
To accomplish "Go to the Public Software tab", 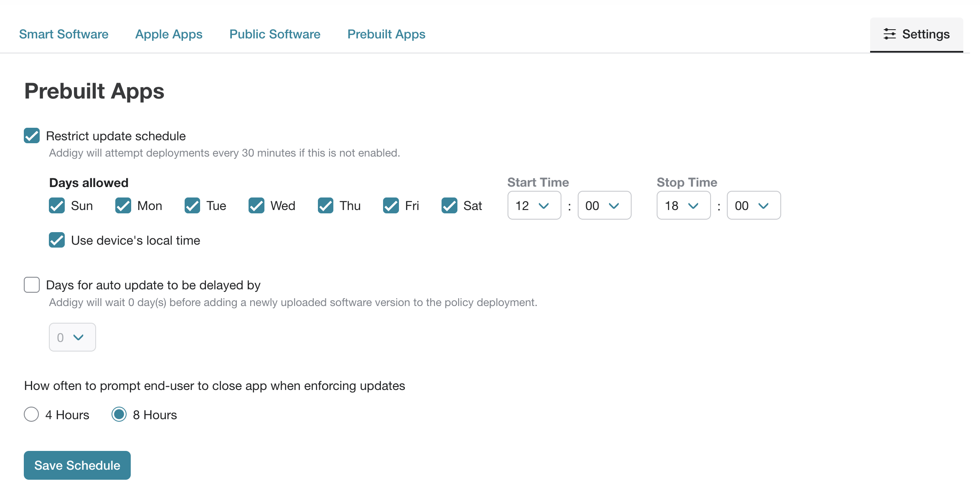I will (x=275, y=34).
